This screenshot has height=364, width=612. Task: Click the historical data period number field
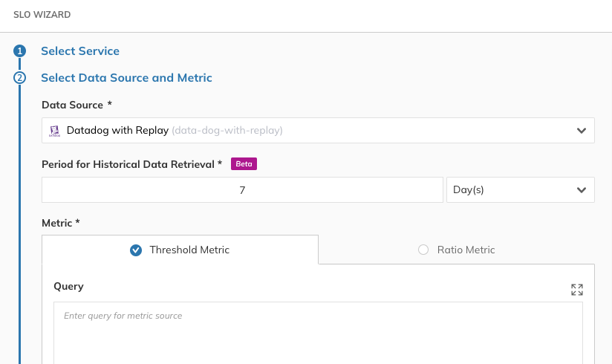coord(242,189)
